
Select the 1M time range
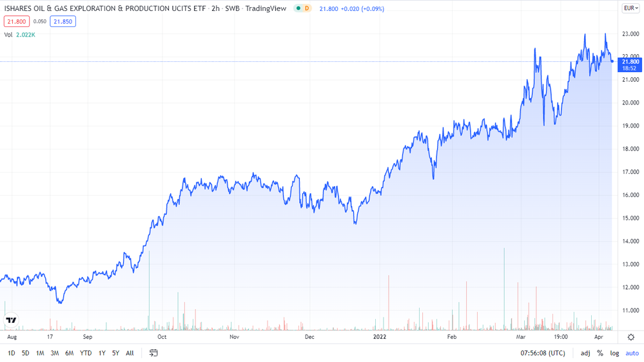click(40, 353)
